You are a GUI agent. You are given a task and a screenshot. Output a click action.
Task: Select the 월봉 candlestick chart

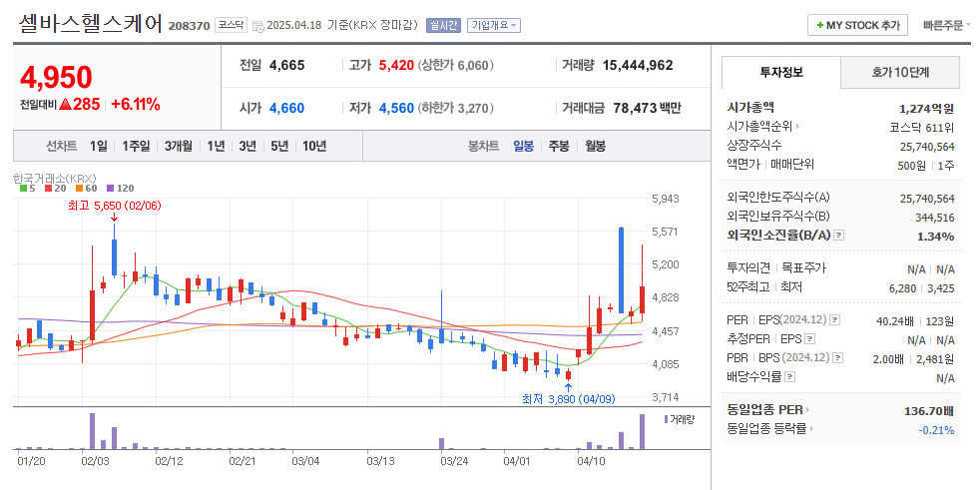point(596,147)
